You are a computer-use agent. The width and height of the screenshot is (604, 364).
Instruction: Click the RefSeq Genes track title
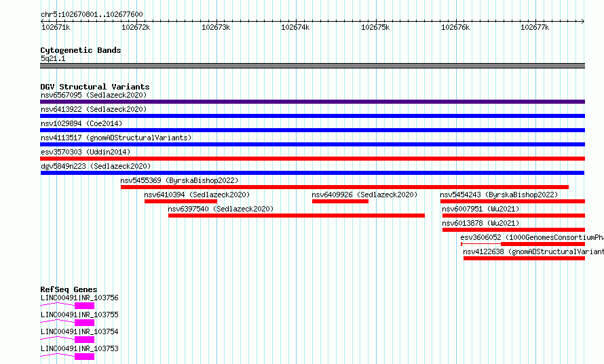pos(69,289)
